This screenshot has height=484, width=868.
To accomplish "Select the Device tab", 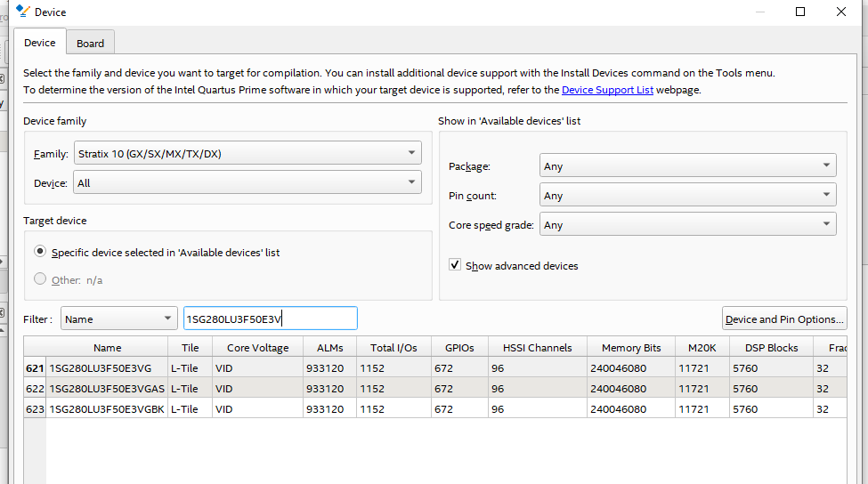I will pyautogui.click(x=39, y=43).
